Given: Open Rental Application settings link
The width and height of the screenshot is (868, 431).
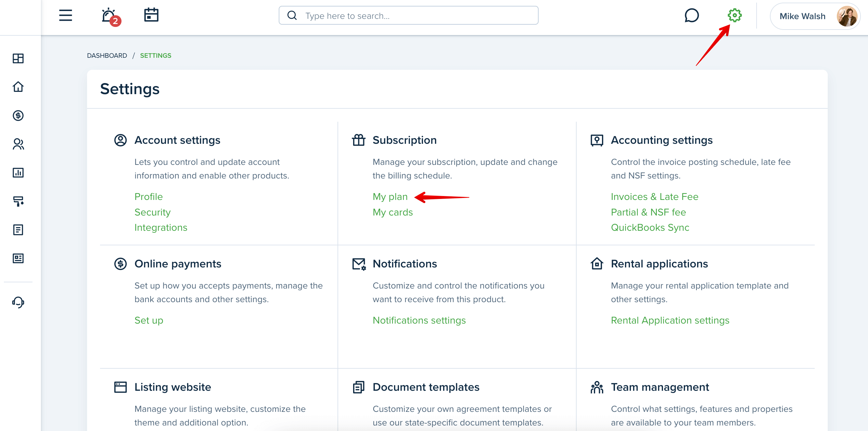Looking at the screenshot, I should [670, 320].
